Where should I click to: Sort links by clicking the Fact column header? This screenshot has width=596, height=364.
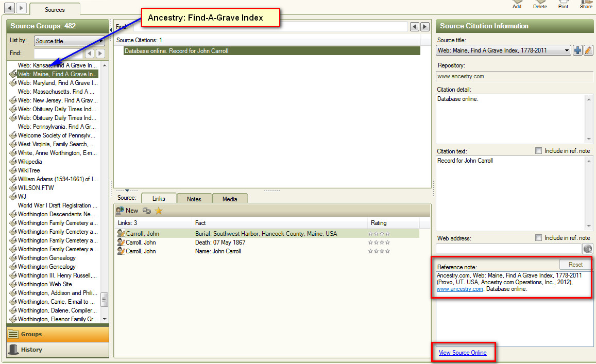(279, 223)
